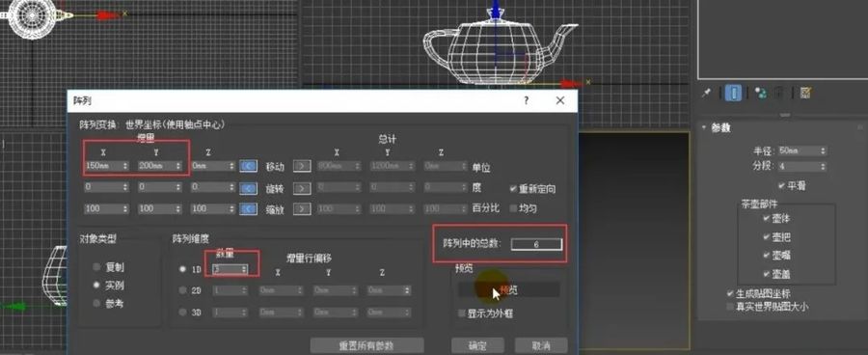The image size is (868, 355).
Task: Click the 1D 数量 count spinner arrows
Action: point(244,269)
